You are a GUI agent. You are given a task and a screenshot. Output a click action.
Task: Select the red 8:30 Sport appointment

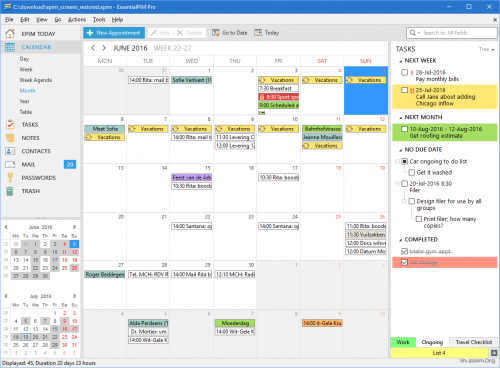click(279, 97)
